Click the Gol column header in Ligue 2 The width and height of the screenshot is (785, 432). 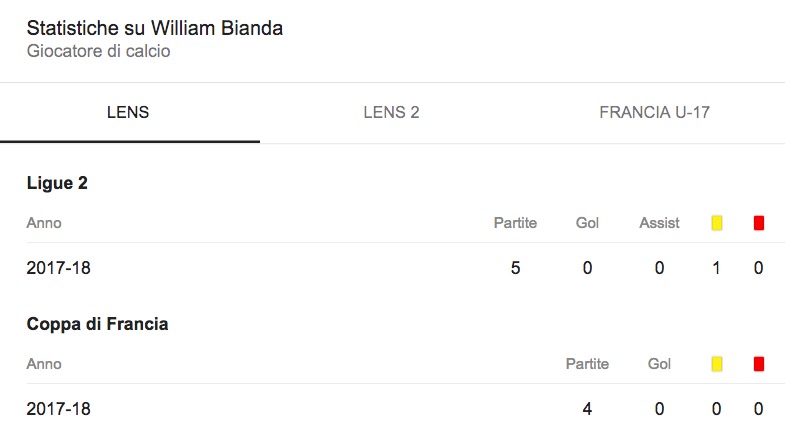(587, 223)
